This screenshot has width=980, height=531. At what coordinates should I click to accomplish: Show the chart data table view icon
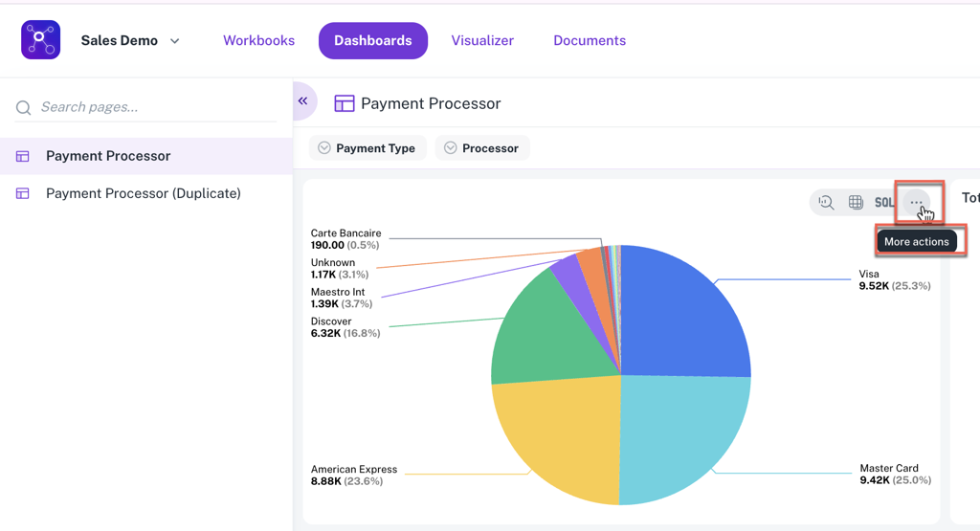pos(856,203)
